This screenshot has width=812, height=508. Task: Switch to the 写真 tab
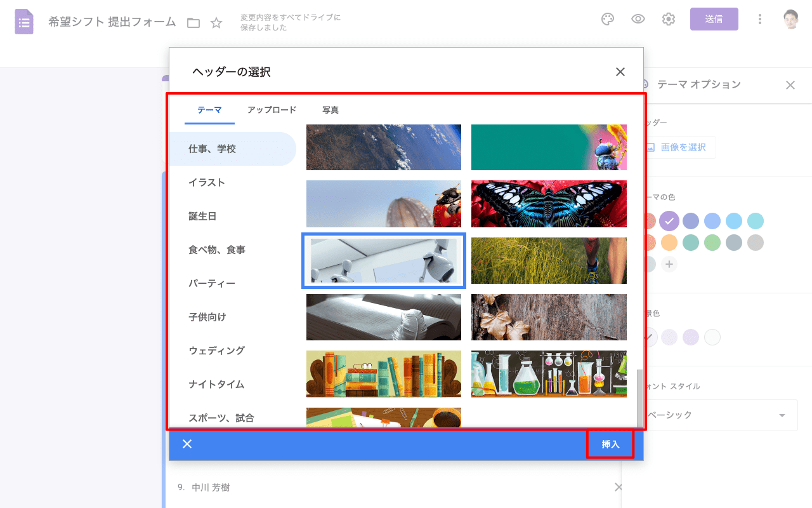tap(330, 110)
